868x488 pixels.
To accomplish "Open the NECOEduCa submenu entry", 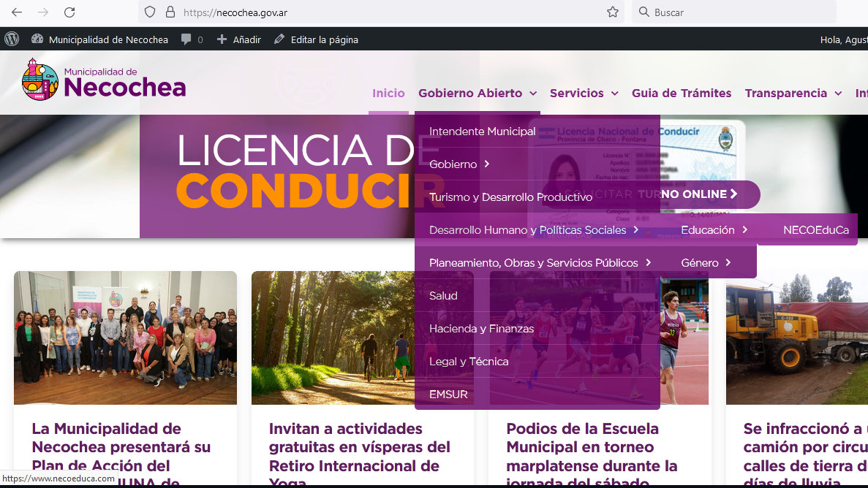I will click(815, 230).
